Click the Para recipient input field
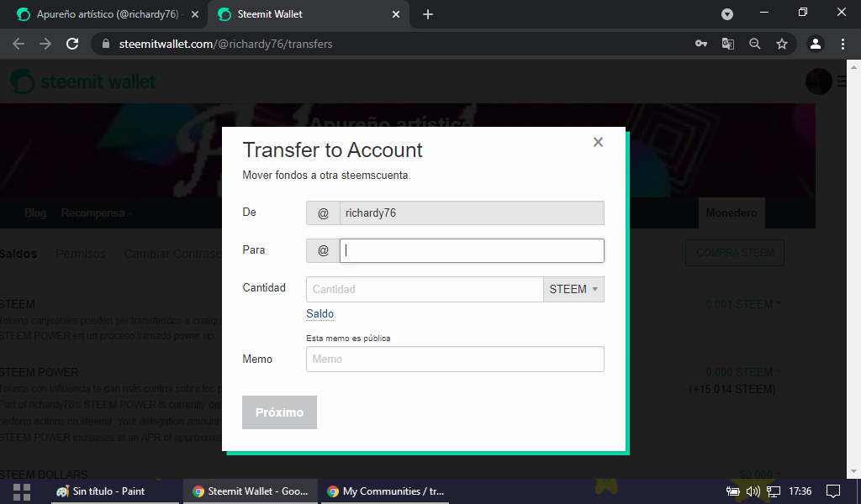Screen dimensions: 861x504 [x=472, y=250]
